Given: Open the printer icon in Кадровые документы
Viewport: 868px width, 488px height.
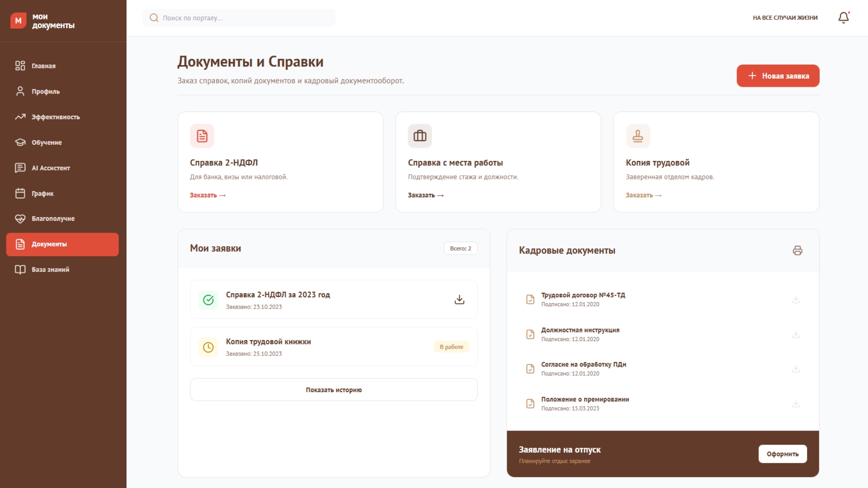Looking at the screenshot, I should tap(797, 250).
